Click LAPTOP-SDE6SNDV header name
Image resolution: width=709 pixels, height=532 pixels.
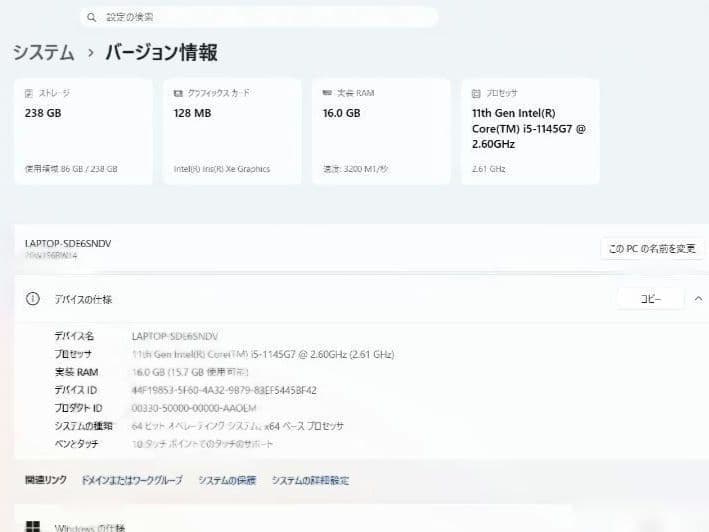(68, 244)
